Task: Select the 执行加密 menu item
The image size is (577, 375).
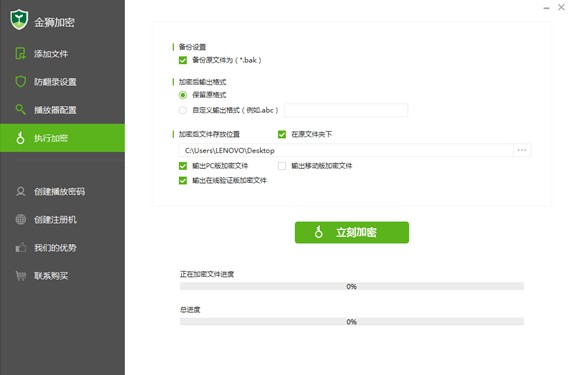Action: (x=63, y=138)
